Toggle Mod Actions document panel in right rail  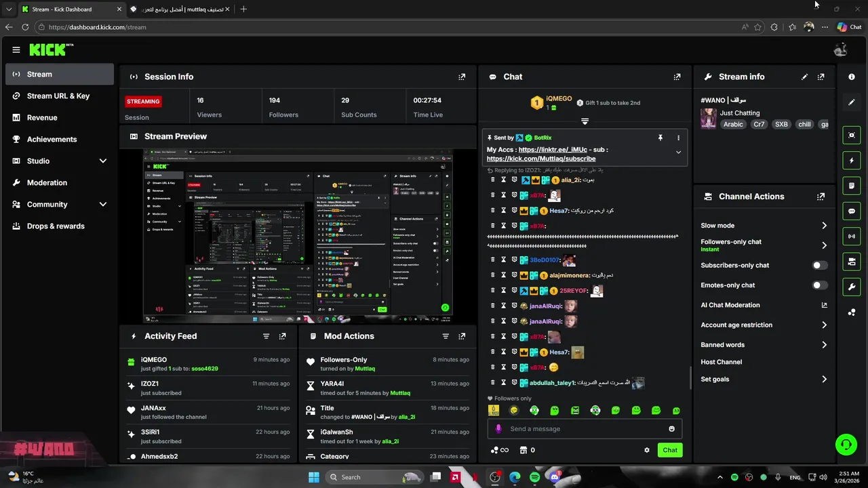coord(852,186)
